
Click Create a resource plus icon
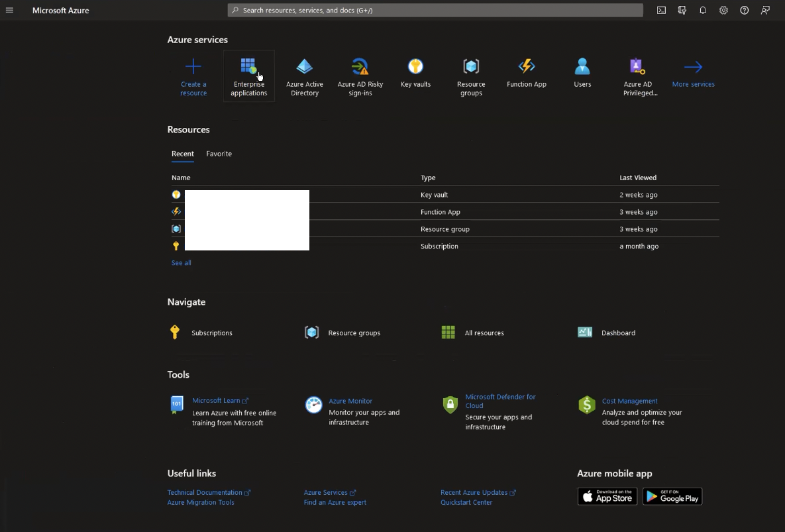click(x=193, y=66)
